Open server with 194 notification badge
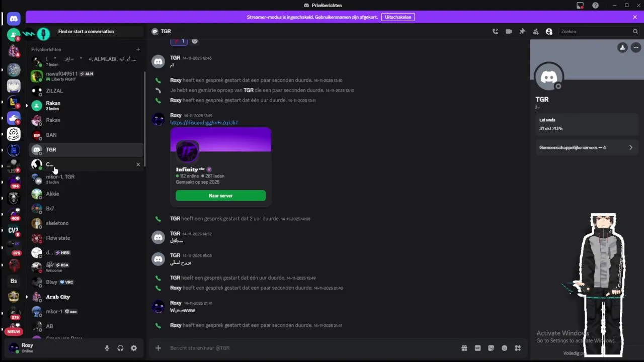644x362 pixels. click(x=14, y=182)
